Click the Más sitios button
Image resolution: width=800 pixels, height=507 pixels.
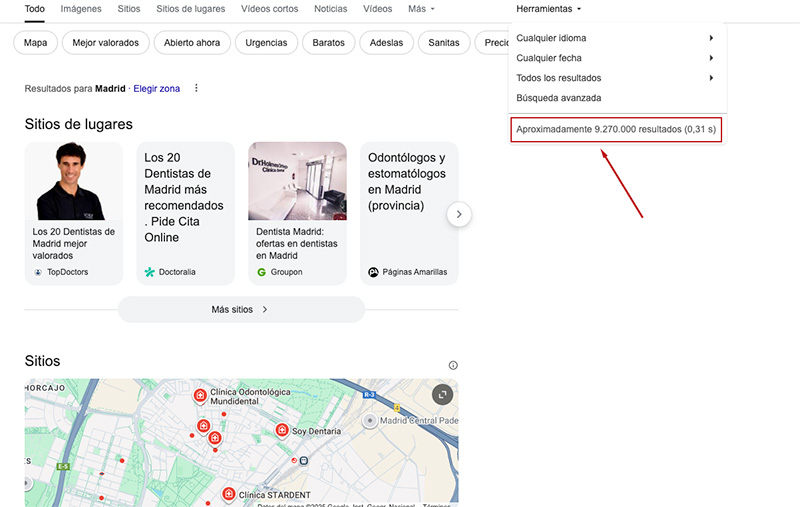[x=241, y=310]
